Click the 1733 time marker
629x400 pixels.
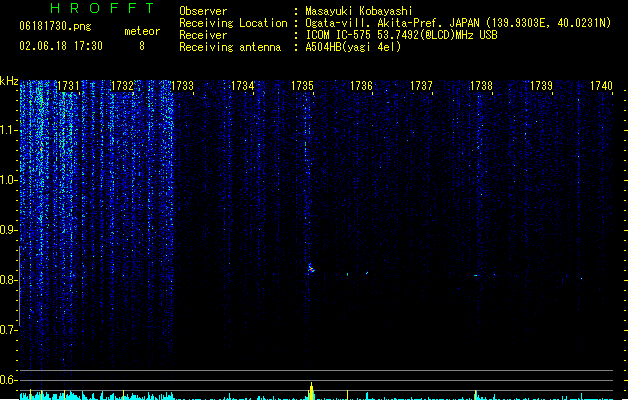coord(183,86)
